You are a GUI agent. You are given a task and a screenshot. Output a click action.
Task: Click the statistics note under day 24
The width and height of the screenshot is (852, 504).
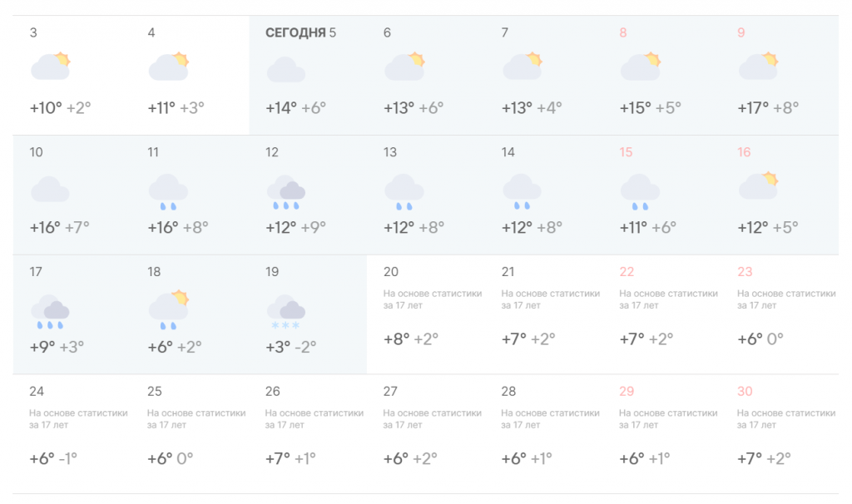78,418
